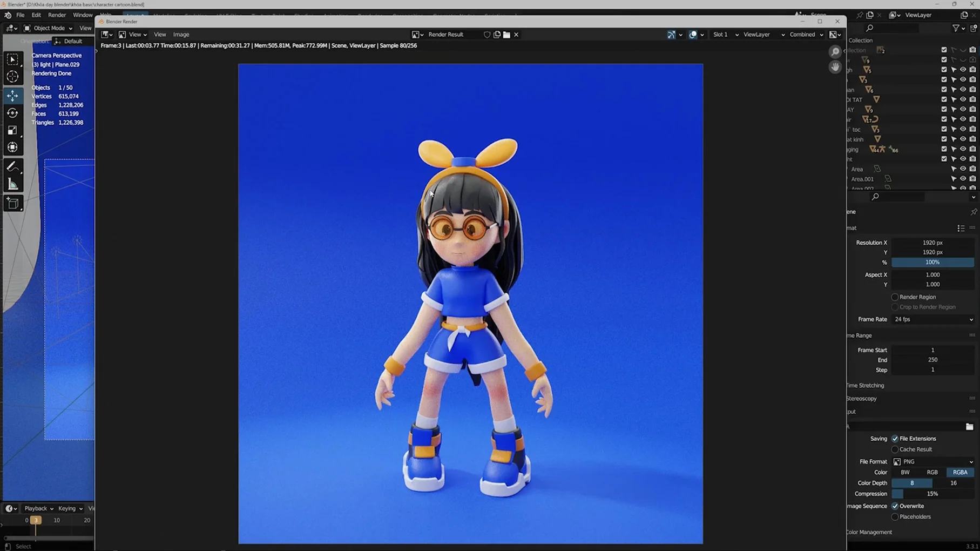Open the File menu
Screen dimensions: 980x551
tap(20, 15)
